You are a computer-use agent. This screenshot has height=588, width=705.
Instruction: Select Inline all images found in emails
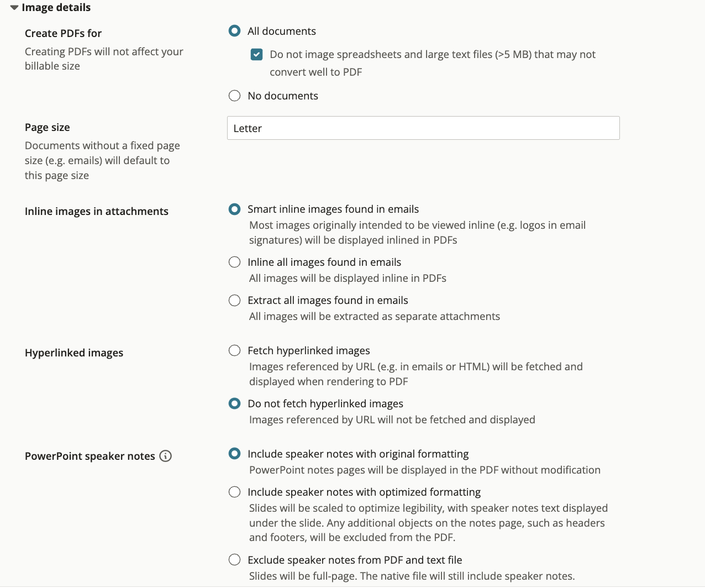[x=234, y=262]
